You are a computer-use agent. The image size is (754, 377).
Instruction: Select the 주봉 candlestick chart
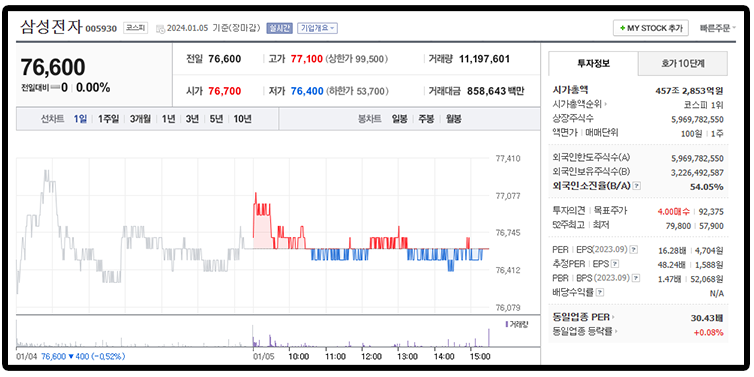426,119
